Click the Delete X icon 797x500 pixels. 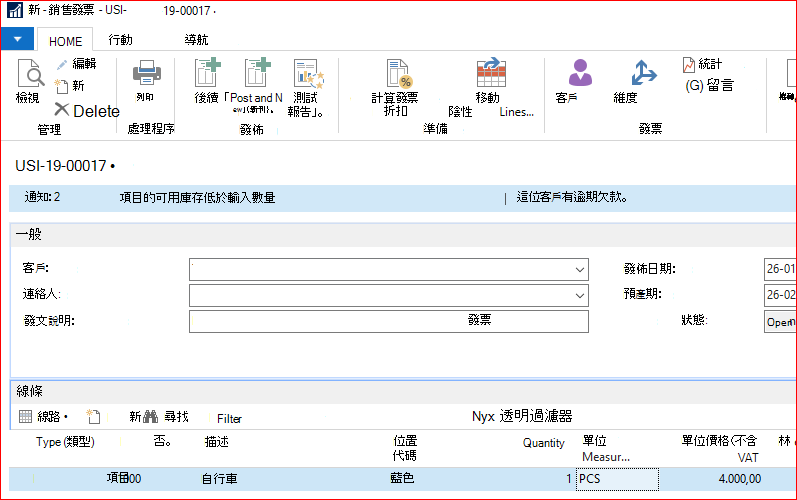coord(62,109)
